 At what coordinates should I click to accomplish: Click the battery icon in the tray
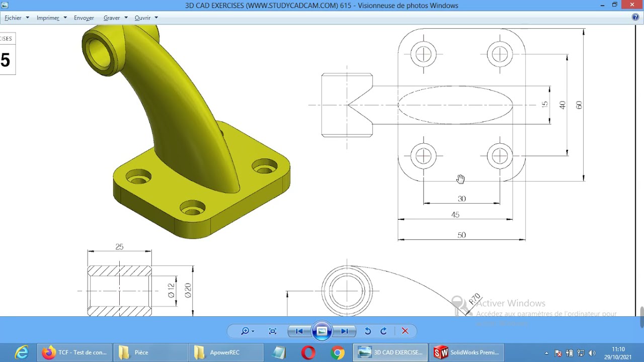570,353
